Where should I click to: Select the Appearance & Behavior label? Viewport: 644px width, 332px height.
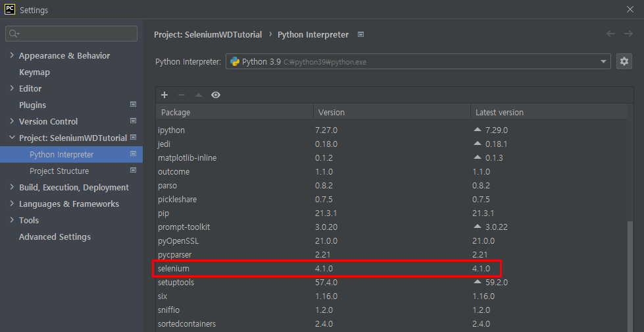tap(64, 56)
